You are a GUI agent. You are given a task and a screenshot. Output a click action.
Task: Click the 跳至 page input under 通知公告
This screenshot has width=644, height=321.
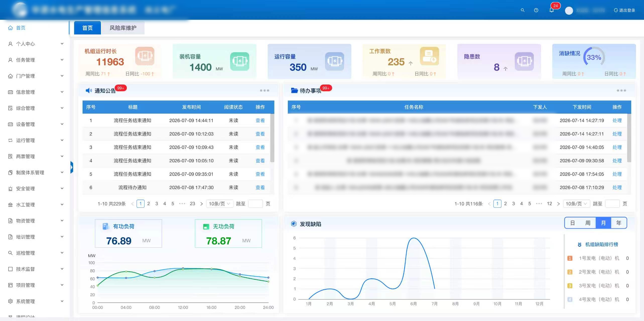(x=255, y=204)
